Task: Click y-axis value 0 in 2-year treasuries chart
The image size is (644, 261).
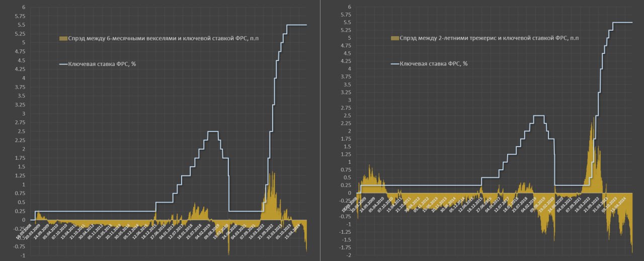Action: pyautogui.click(x=350, y=192)
